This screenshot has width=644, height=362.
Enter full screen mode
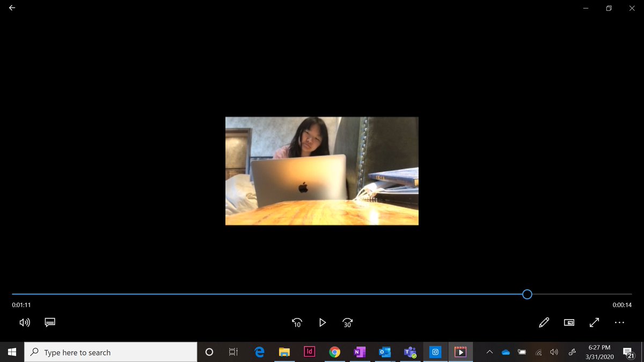click(x=594, y=322)
